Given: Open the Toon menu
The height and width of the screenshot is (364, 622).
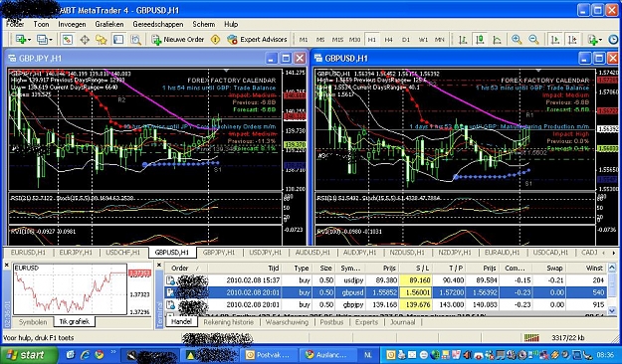Looking at the screenshot, I should tap(41, 24).
